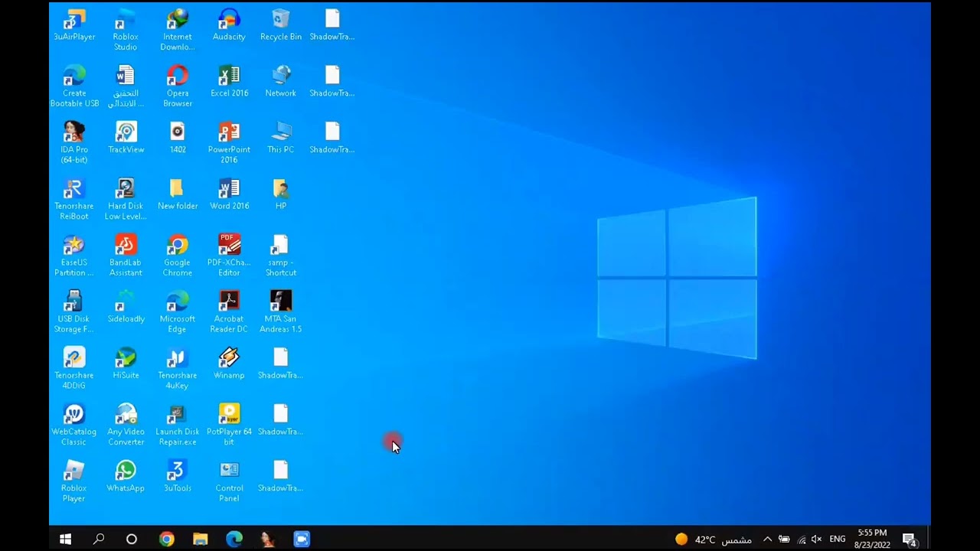
Task: Click the PotPlayer 64 bit shortcut
Action: point(229,426)
